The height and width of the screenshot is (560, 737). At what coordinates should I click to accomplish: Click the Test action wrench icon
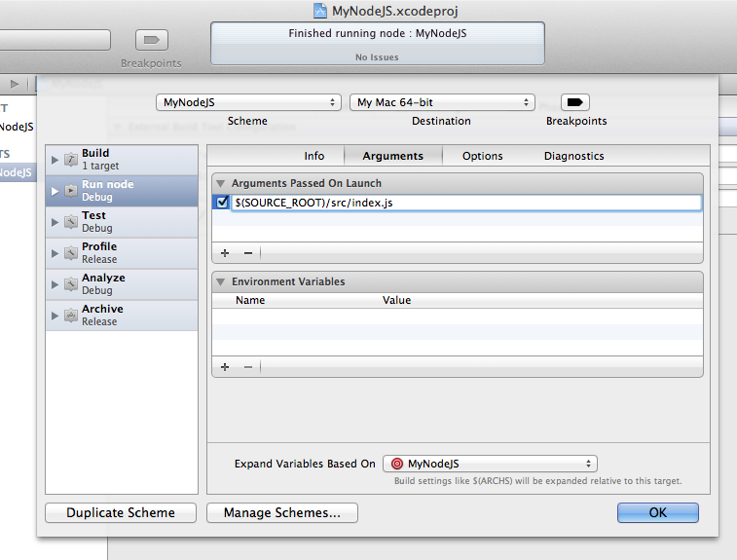click(x=71, y=222)
